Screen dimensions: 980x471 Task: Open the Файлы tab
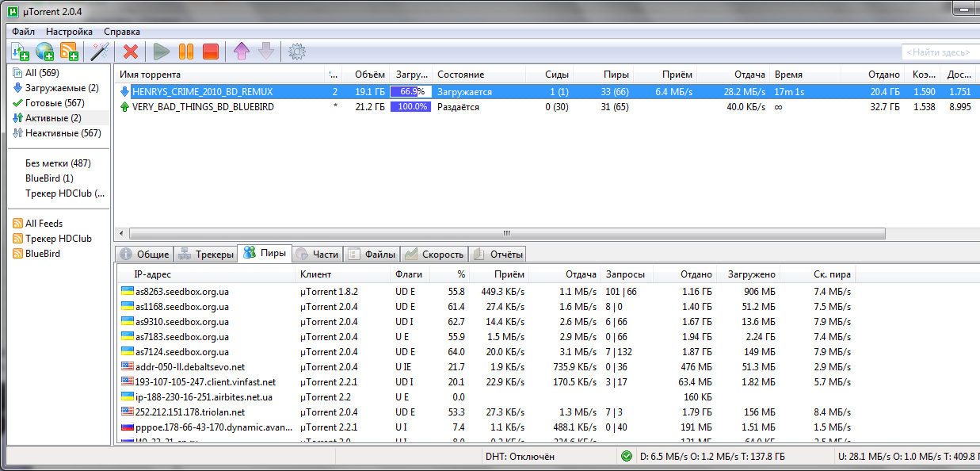(371, 255)
